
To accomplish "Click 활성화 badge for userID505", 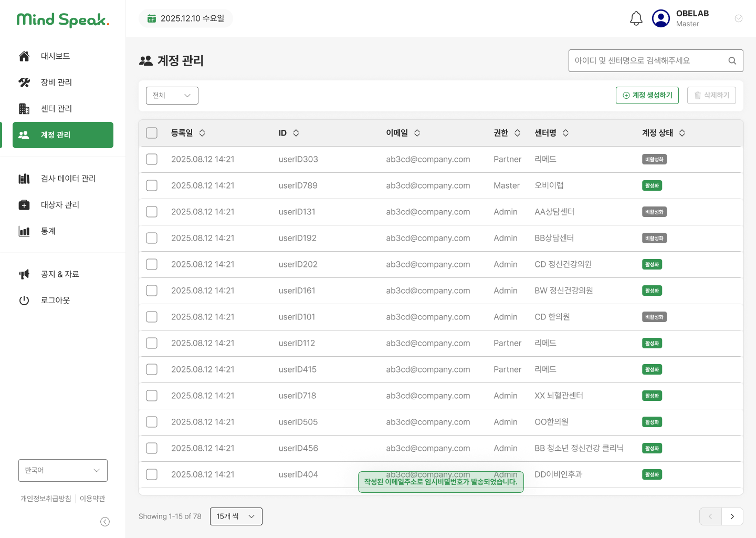I will click(652, 422).
